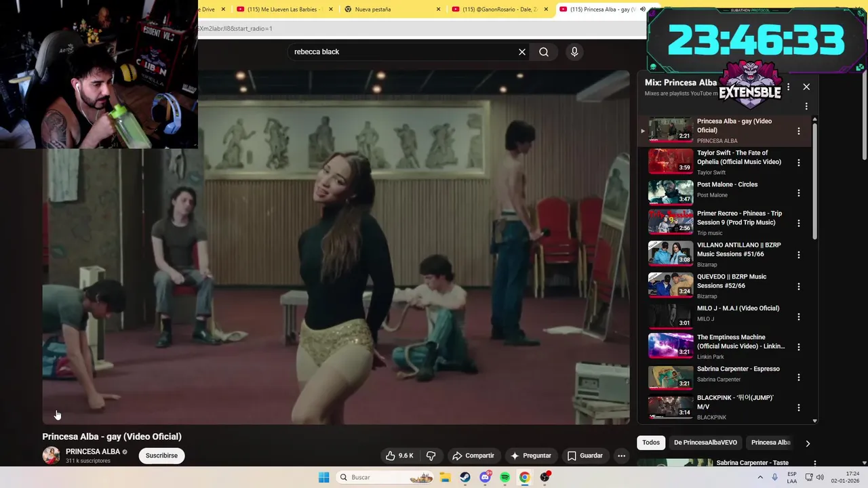The height and width of the screenshot is (488, 868).
Task: Clear the 'rebecca black' search text
Action: click(522, 52)
